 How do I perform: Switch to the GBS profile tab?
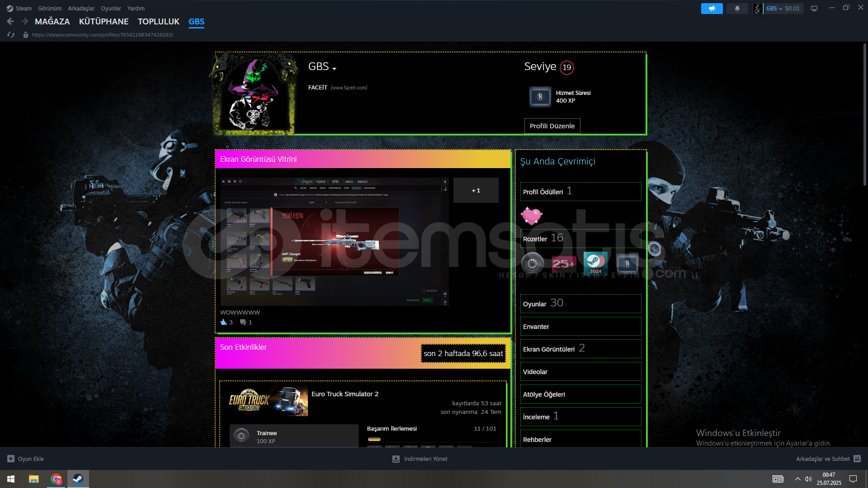pyautogui.click(x=196, y=22)
